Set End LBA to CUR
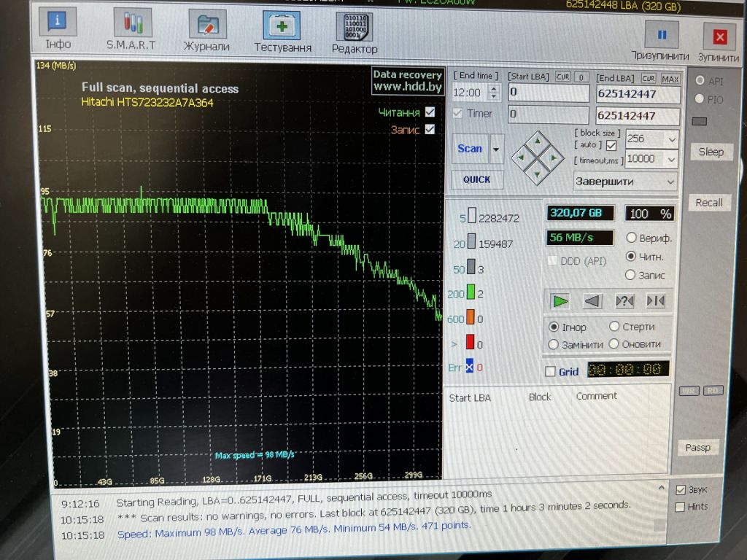 [x=648, y=78]
